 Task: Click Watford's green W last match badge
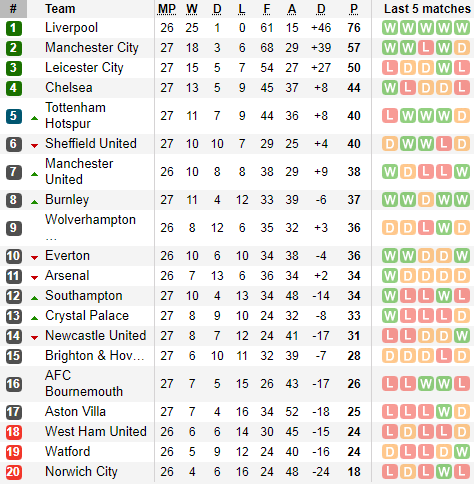(x=462, y=452)
